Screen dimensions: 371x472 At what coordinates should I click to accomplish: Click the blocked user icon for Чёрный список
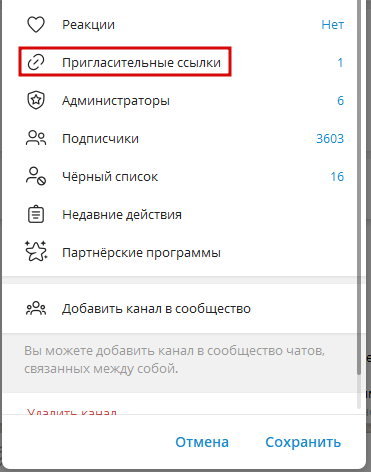[36, 176]
